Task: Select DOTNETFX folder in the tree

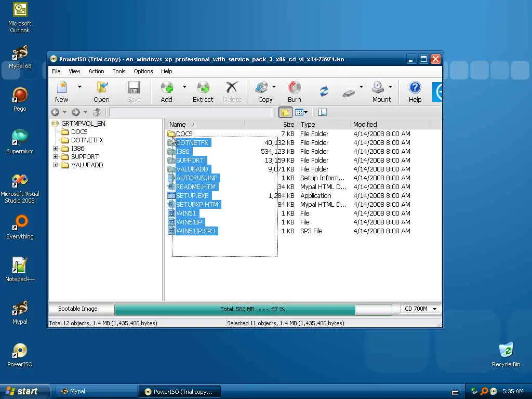Action: (87, 140)
